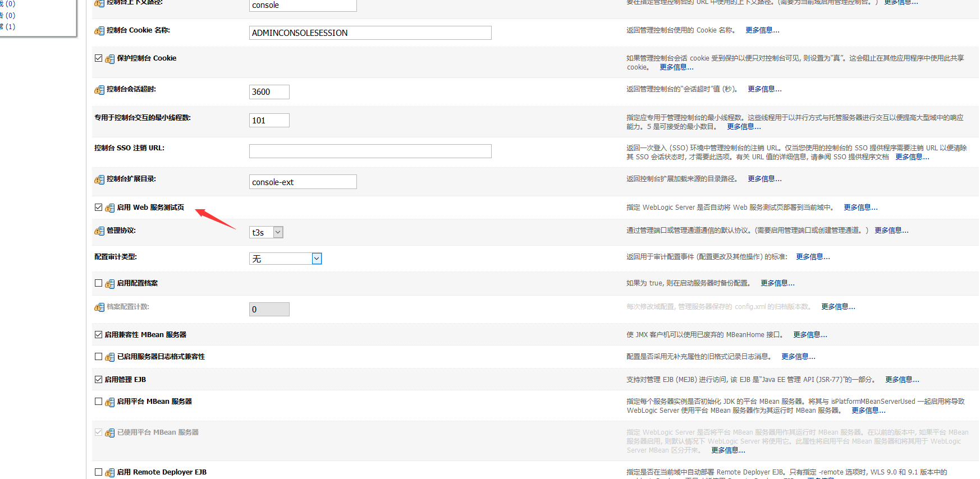Open 更多信息 link for 配置审计类型
This screenshot has height=479, width=980.
(813, 257)
